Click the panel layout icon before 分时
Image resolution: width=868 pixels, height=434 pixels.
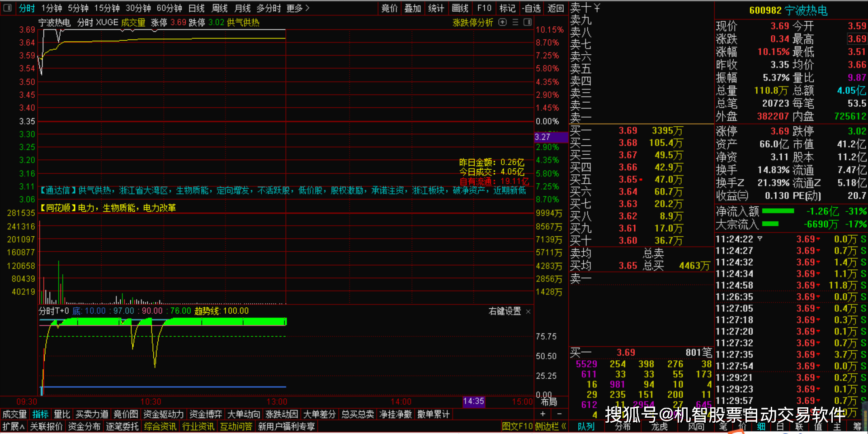[x=7, y=8]
